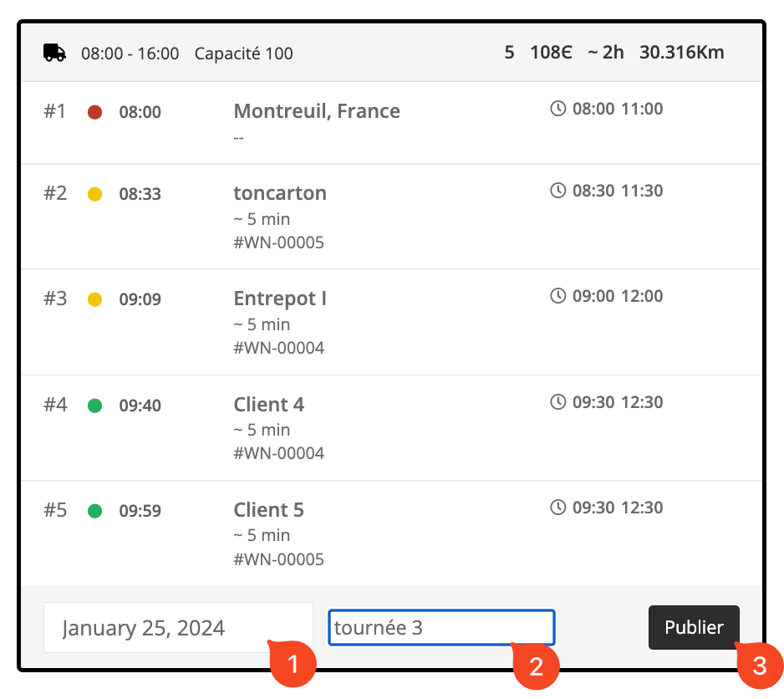This screenshot has width=784, height=699.
Task: Click the 30.316Km distance total in header
Action: pos(681,53)
